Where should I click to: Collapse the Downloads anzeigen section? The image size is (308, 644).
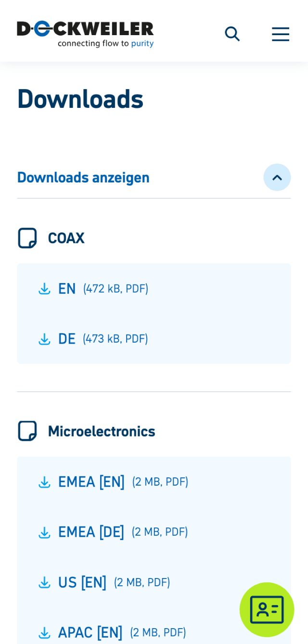277,177
